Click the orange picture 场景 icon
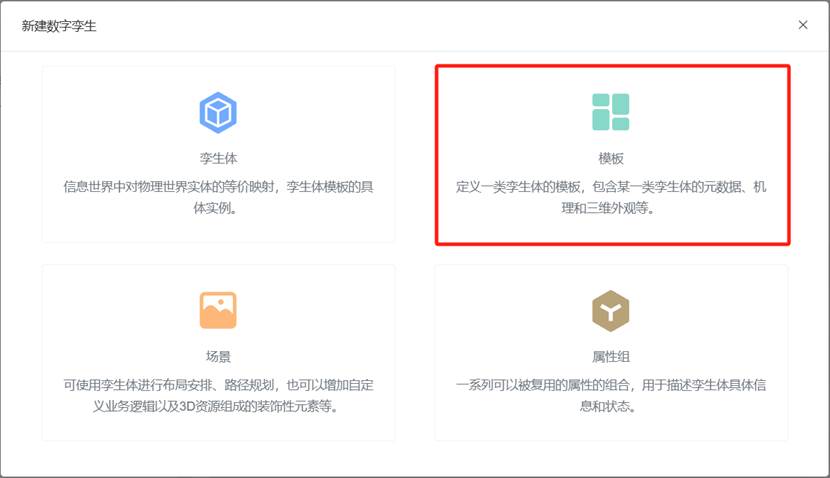The height and width of the screenshot is (478, 830). pos(218,310)
